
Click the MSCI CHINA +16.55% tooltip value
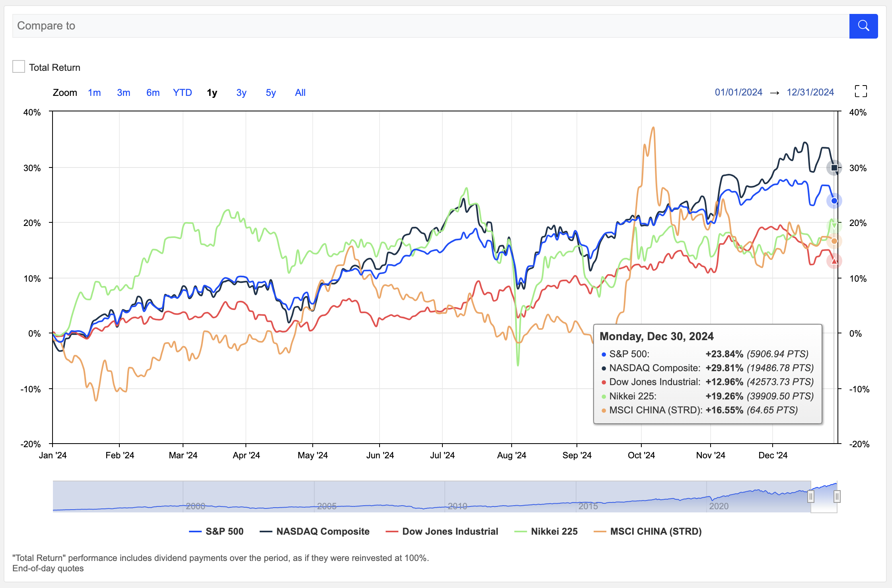(x=724, y=410)
